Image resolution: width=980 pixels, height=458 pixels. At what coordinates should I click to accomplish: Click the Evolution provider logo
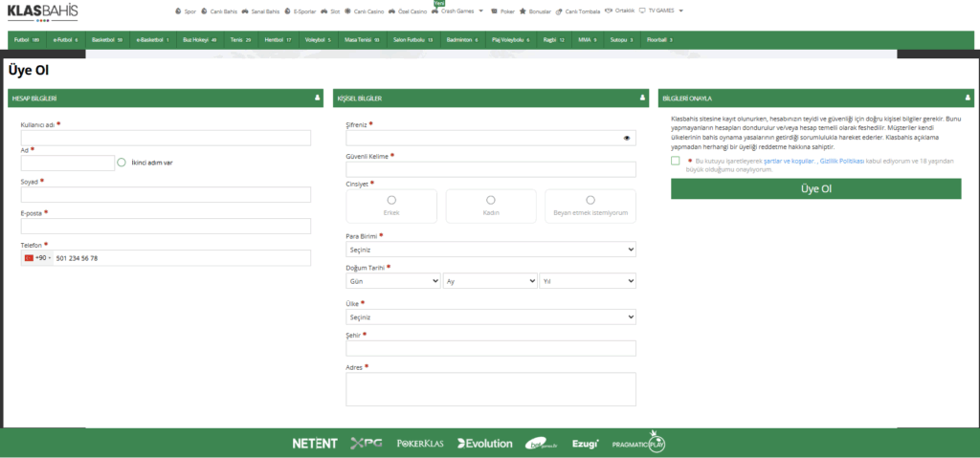tap(485, 444)
